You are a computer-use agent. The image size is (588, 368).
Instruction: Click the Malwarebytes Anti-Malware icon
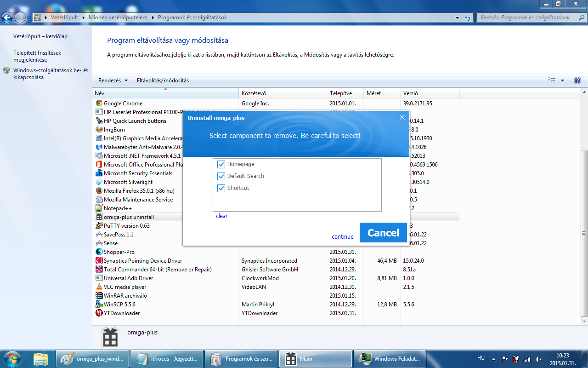[x=99, y=147]
